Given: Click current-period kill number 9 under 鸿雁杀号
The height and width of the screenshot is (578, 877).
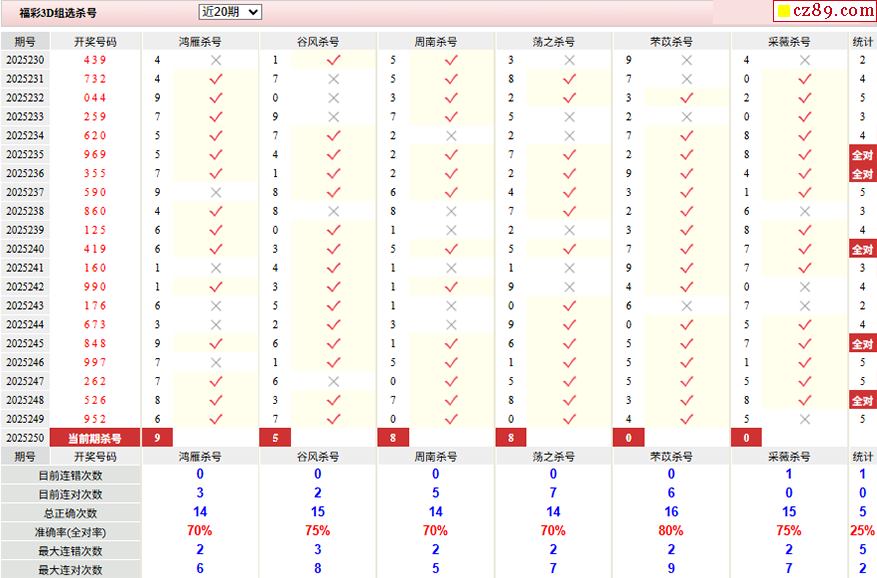Looking at the screenshot, I should [157, 438].
